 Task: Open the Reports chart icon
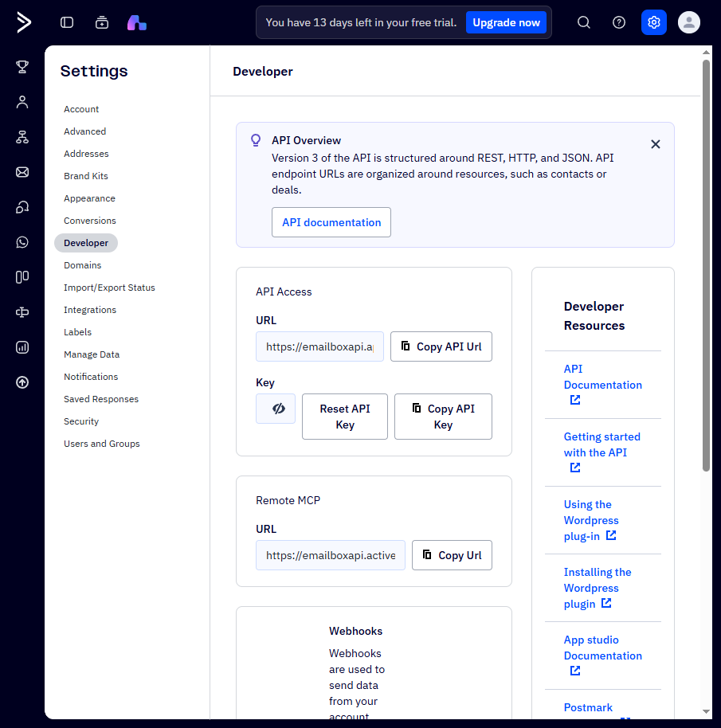pyautogui.click(x=22, y=347)
